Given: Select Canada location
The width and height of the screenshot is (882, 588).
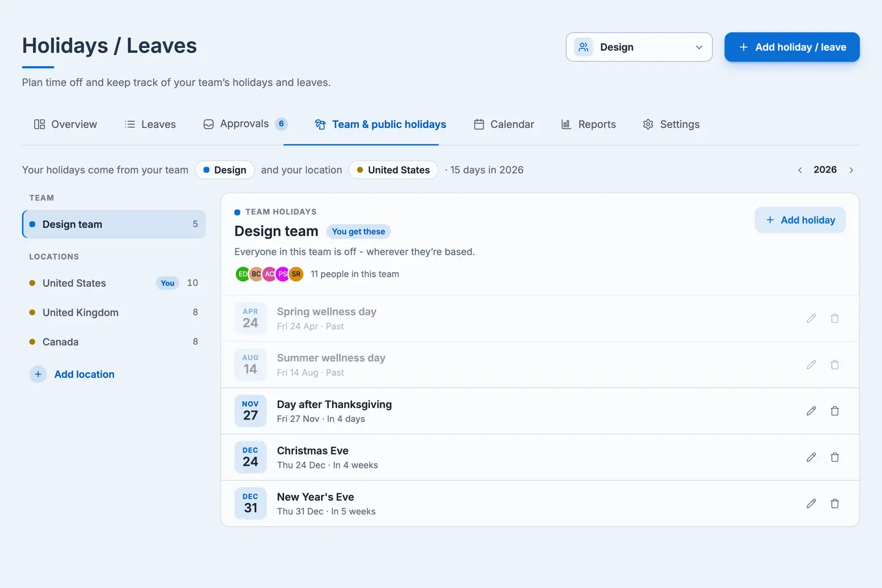Looking at the screenshot, I should coord(114,342).
